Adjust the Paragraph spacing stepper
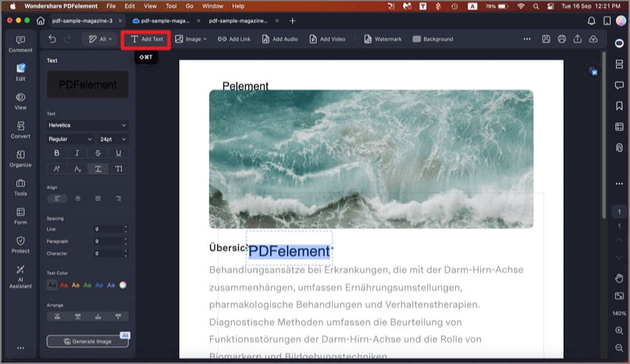630x364 pixels. click(x=125, y=241)
